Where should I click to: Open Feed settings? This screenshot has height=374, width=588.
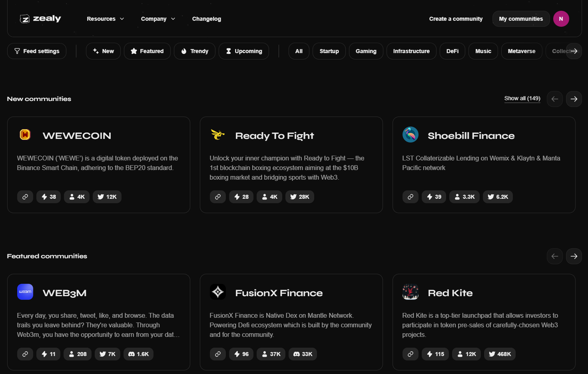point(37,51)
